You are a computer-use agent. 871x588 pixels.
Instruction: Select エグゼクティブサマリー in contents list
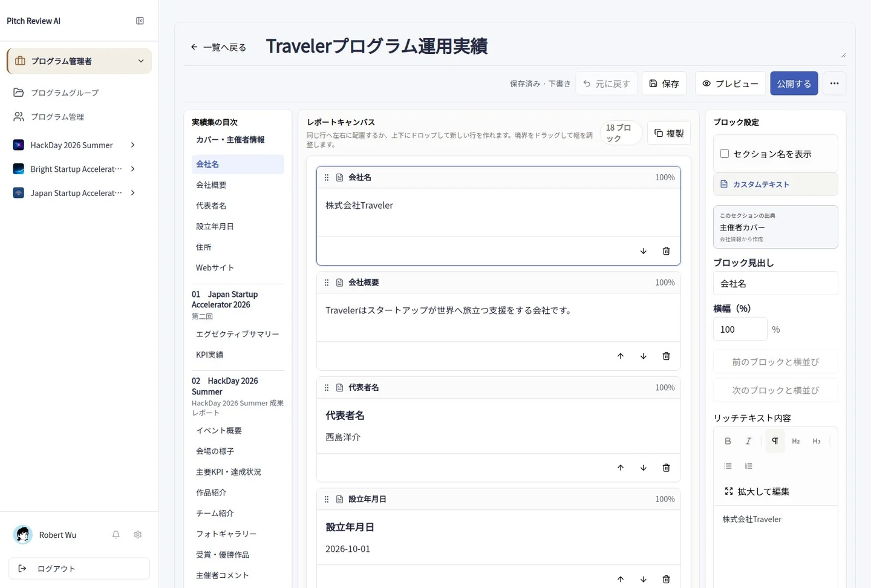[238, 334]
